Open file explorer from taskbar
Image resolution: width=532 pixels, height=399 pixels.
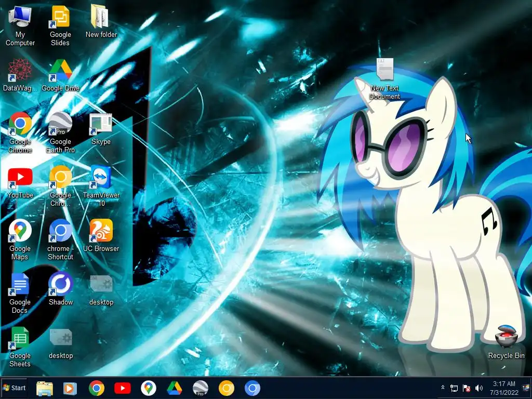[45, 388]
